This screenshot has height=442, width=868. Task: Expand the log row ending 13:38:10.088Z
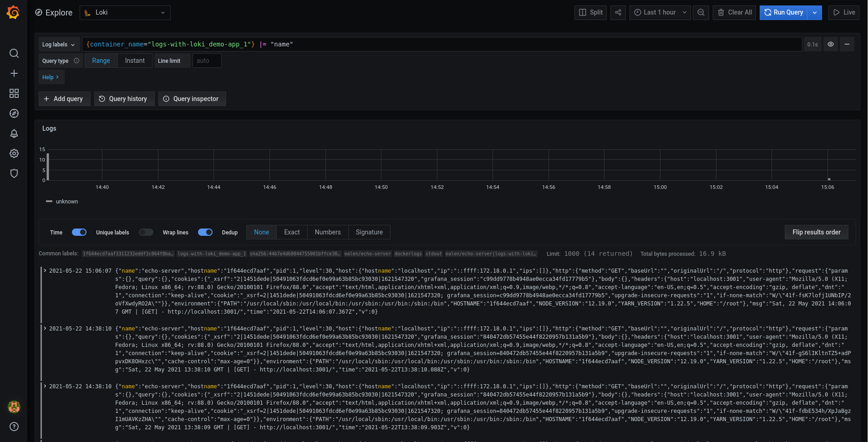[x=45, y=328]
